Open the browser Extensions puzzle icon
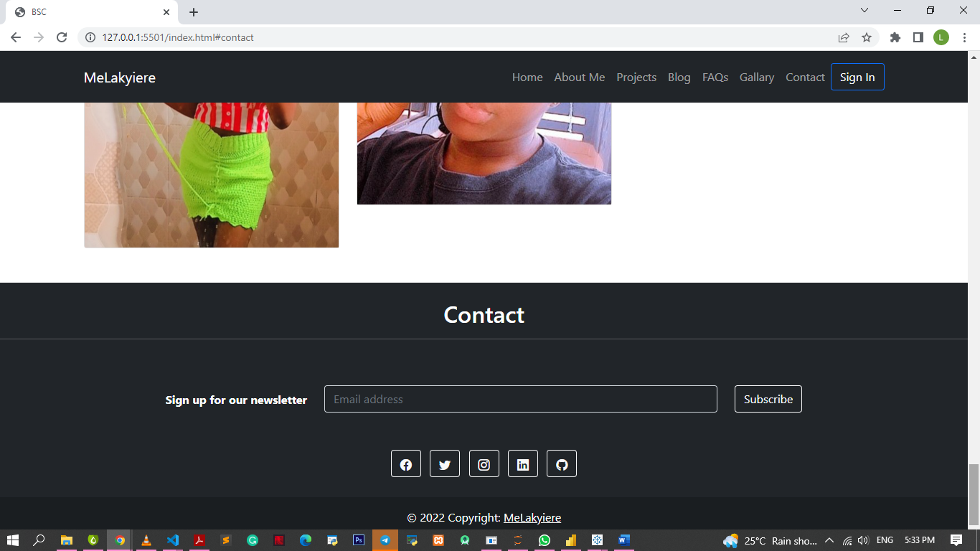The width and height of the screenshot is (980, 551). coord(895,37)
